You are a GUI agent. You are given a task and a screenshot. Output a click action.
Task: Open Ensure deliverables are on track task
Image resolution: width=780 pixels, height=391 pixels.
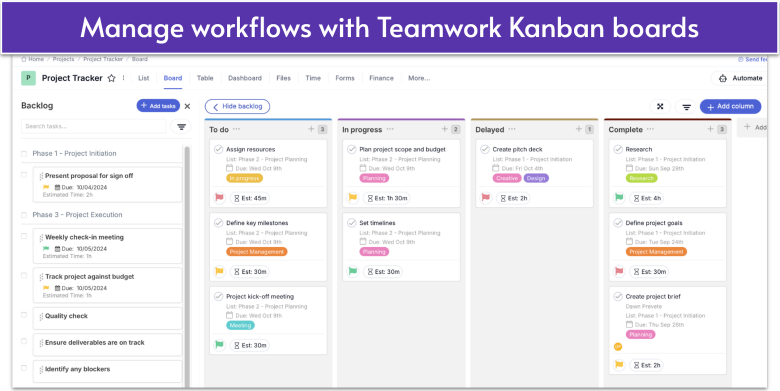107,345
